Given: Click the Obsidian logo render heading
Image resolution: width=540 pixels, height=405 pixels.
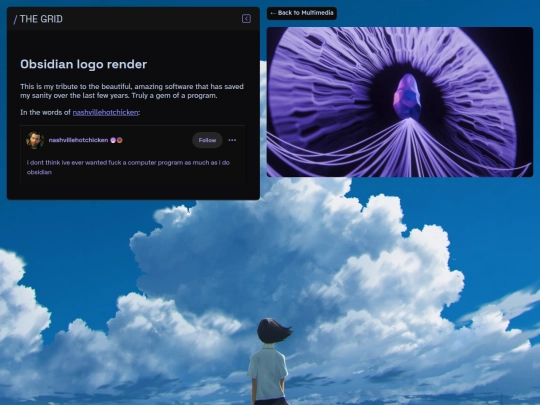Looking at the screenshot, I should pyautogui.click(x=84, y=64).
